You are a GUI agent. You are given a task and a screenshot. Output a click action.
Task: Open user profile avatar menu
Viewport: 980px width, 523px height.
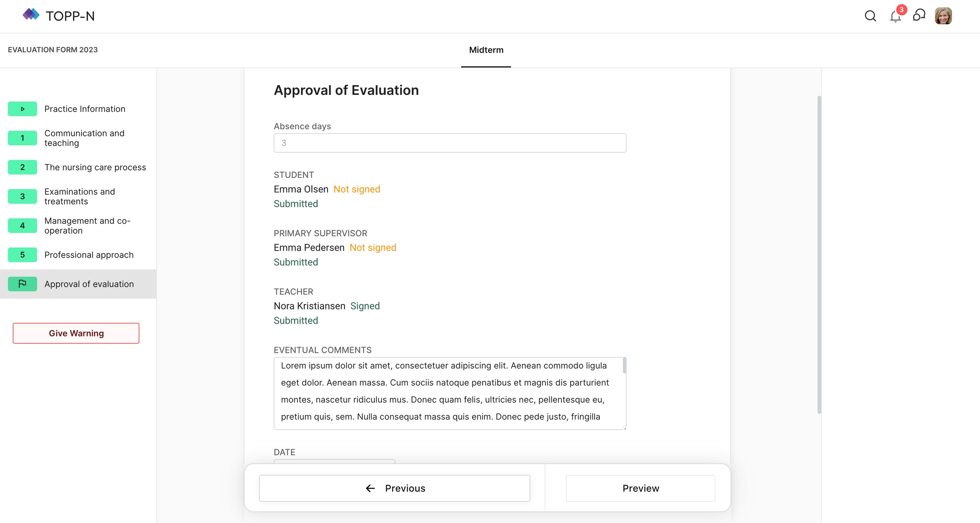[943, 16]
